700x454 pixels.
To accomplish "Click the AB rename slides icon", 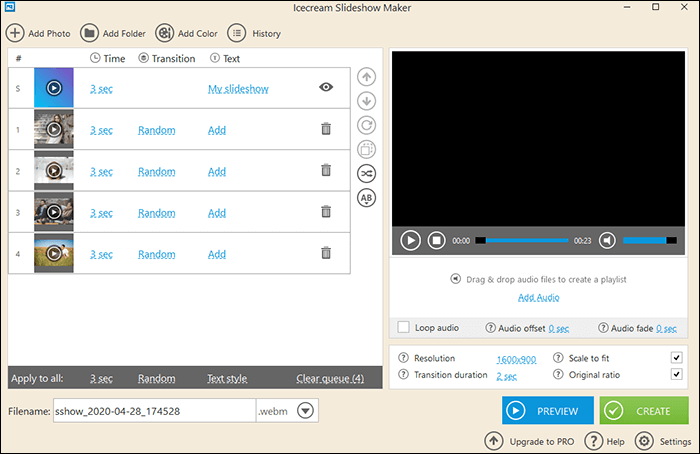I will click(367, 197).
